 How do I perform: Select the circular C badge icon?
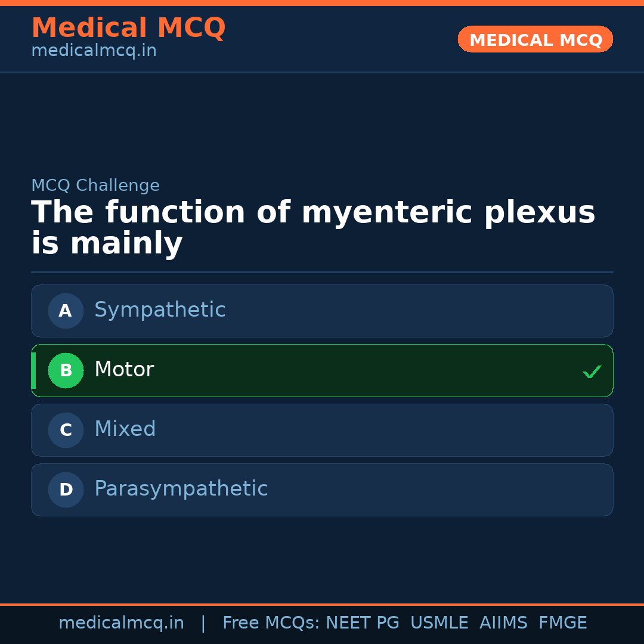66,430
